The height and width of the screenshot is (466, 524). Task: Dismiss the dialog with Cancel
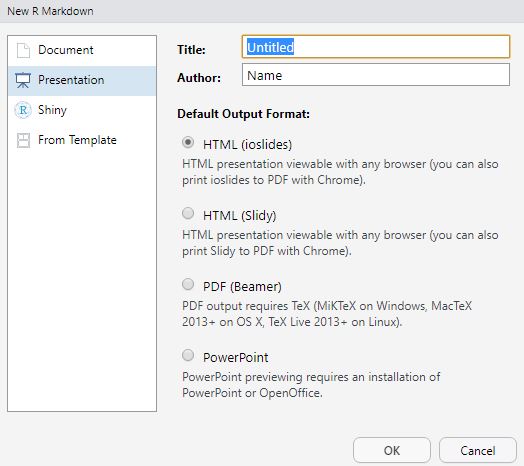click(x=478, y=450)
